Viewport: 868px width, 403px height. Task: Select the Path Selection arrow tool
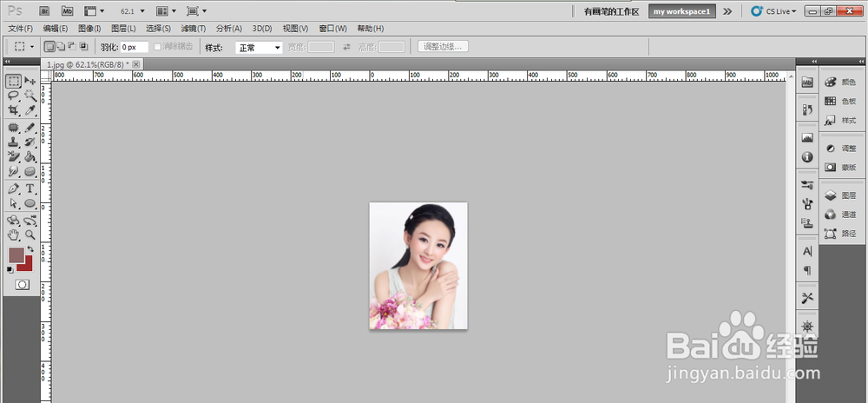(14, 203)
